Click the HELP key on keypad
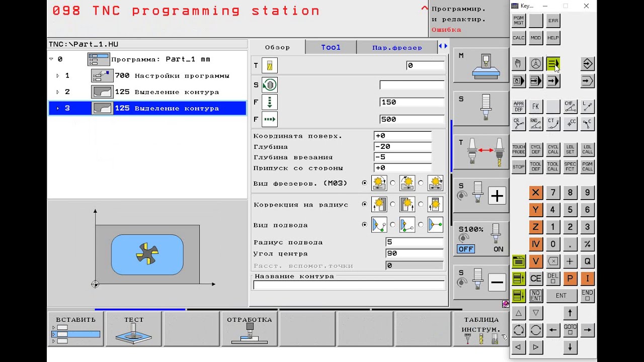Image resolution: width=644 pixels, height=362 pixels. pyautogui.click(x=553, y=38)
